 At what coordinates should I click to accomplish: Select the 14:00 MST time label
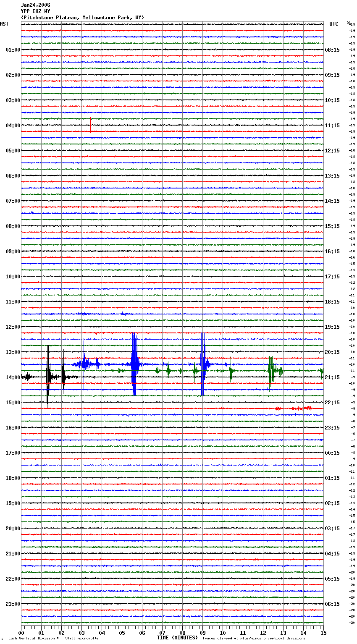point(13,377)
